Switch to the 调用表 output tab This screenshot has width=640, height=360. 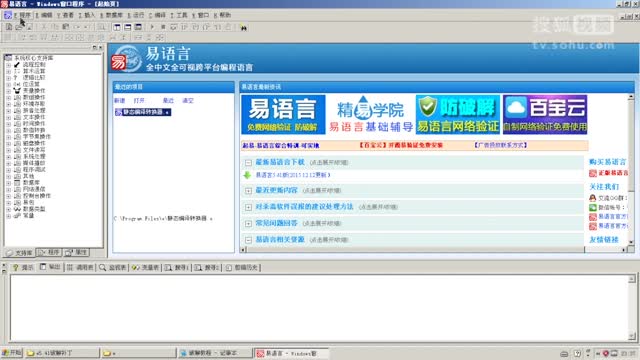80,267
